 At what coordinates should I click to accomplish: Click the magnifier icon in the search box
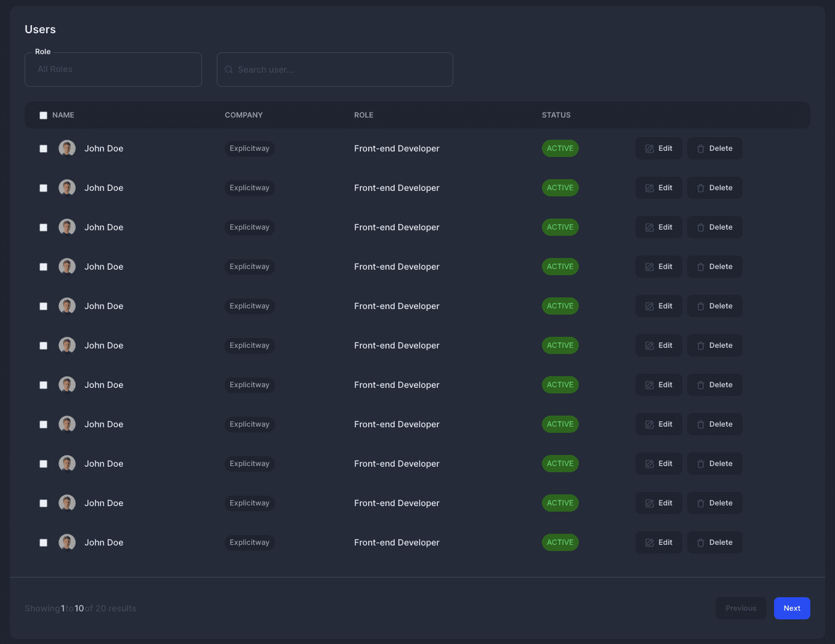pos(228,70)
